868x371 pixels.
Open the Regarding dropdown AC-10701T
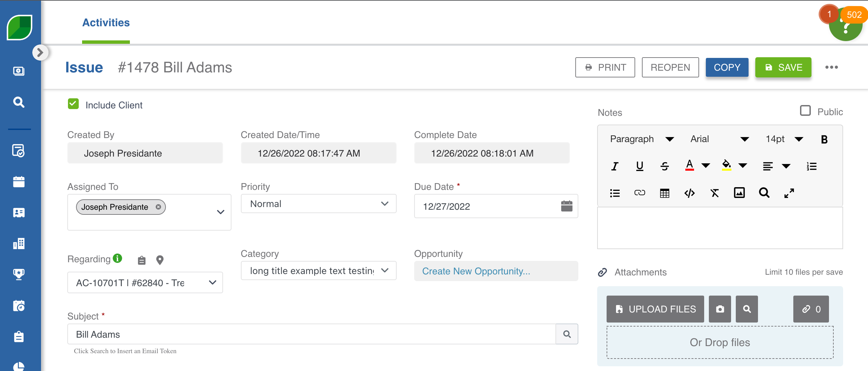[x=145, y=282]
